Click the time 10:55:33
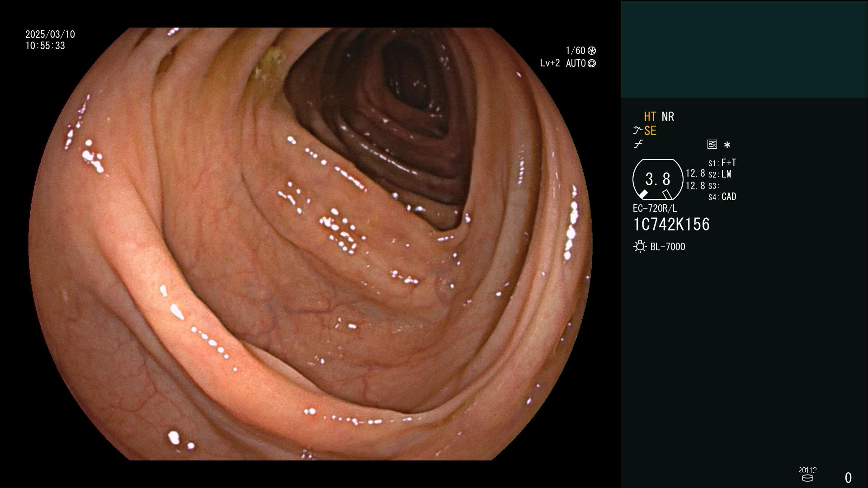868x488 pixels. (45, 46)
